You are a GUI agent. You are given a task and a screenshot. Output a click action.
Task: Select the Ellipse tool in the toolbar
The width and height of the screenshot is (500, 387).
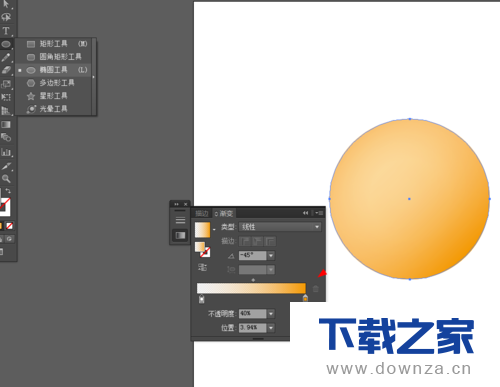click(6, 44)
